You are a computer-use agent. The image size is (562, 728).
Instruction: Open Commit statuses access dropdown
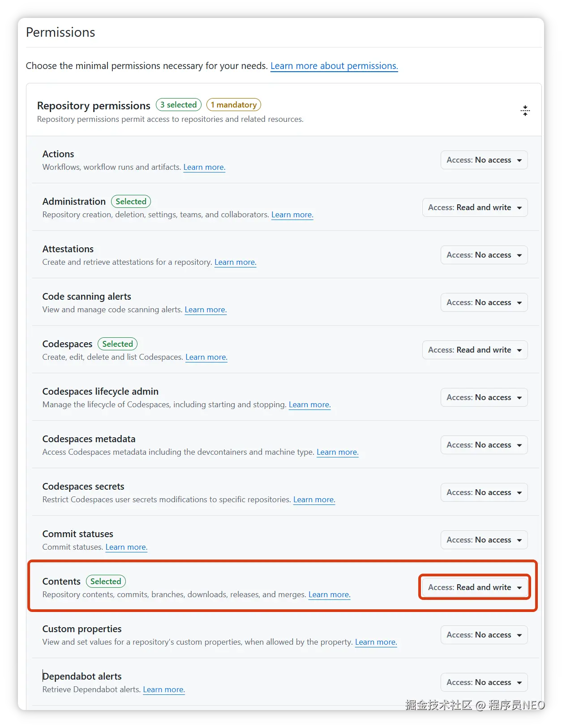[484, 540]
